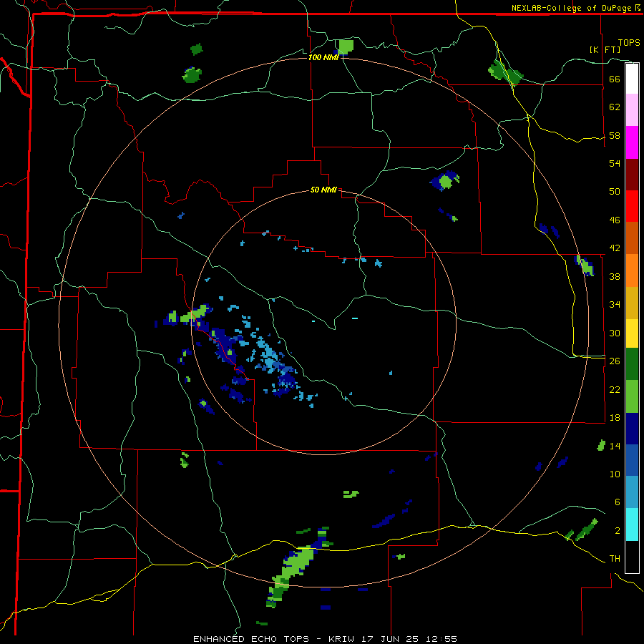Screen dimensions: 644x644
Task: Click the legend value 50
Action: (x=615, y=191)
